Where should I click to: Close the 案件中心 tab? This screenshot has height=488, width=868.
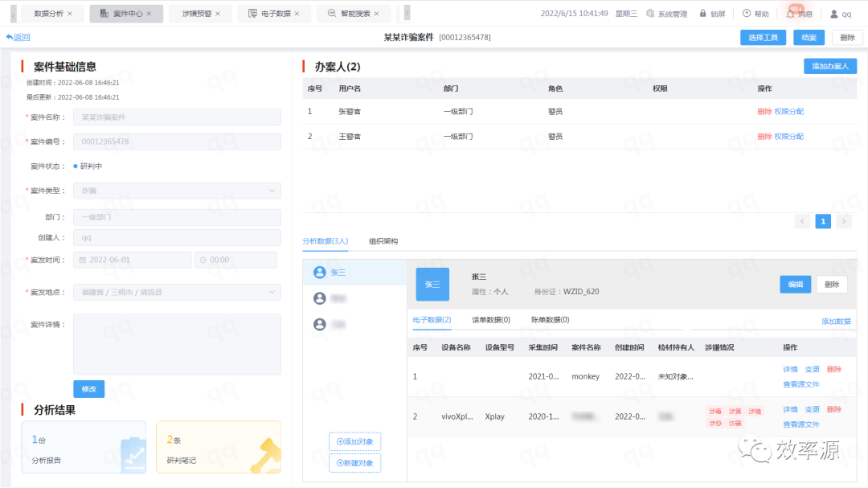149,14
